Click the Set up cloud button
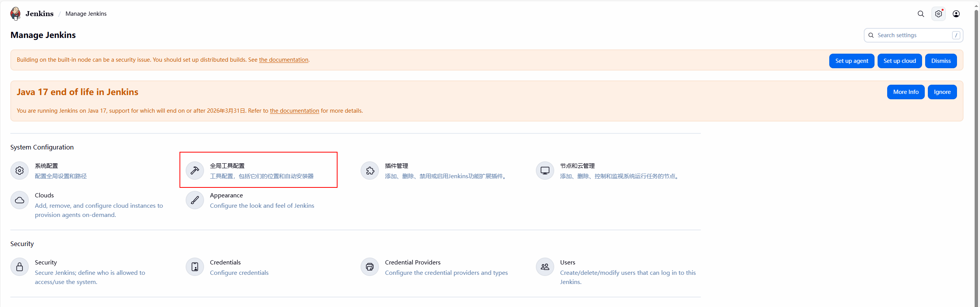This screenshot has height=307, width=980. [x=899, y=61]
